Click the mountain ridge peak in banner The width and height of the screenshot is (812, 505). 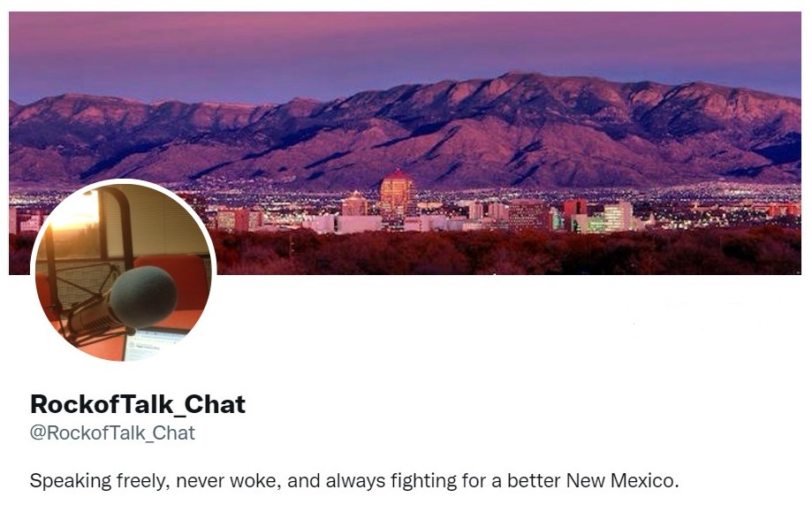(512, 78)
